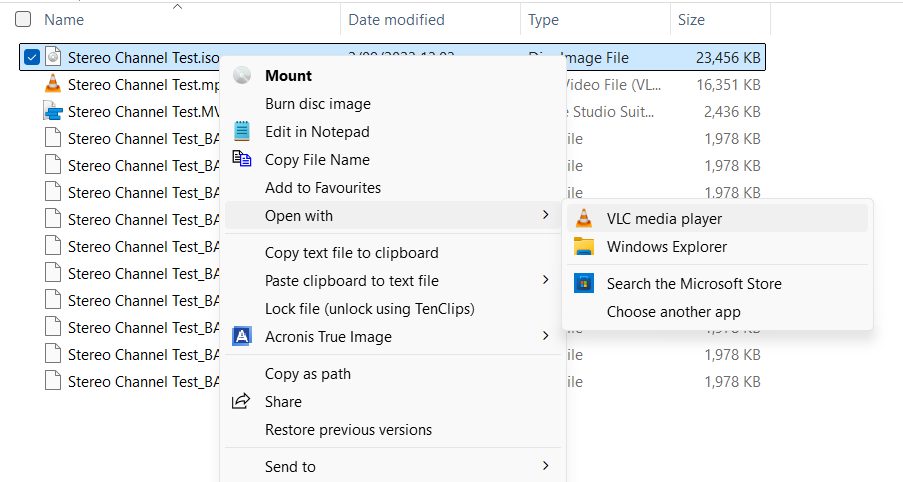Click the Microsoft Store icon
The width and height of the screenshot is (903, 482).
pos(585,283)
